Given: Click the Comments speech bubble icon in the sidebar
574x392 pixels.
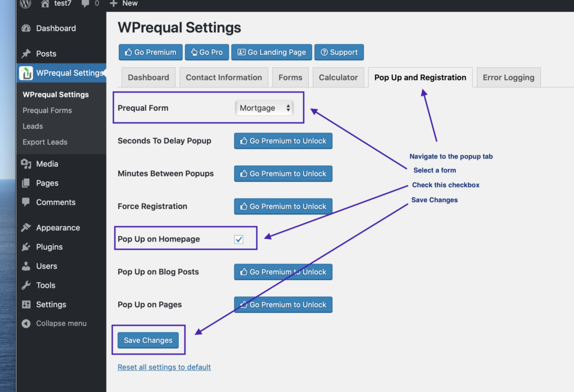Looking at the screenshot, I should (x=26, y=202).
